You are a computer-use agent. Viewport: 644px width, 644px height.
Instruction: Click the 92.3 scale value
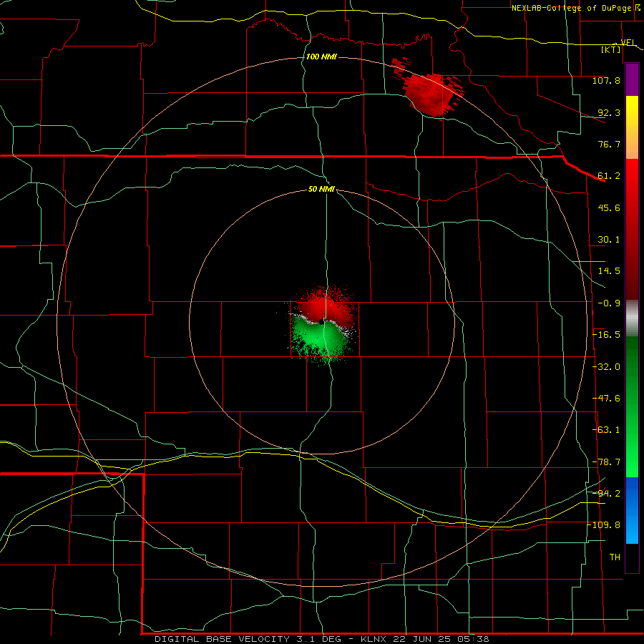(x=609, y=112)
